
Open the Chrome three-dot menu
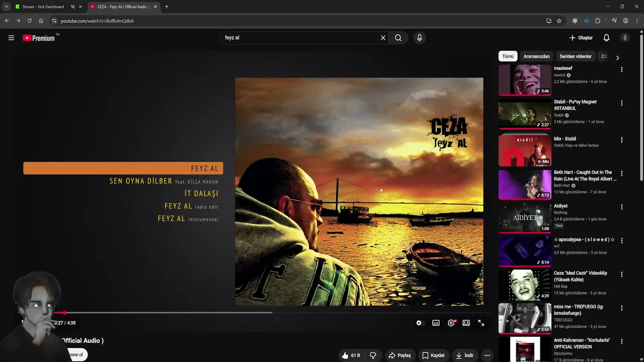tap(637, 21)
